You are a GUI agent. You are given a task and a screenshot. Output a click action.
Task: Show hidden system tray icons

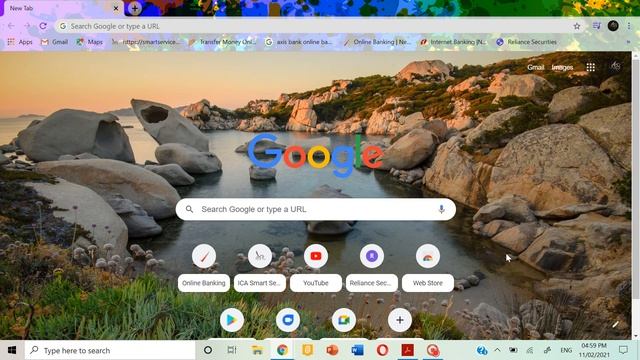tap(497, 350)
